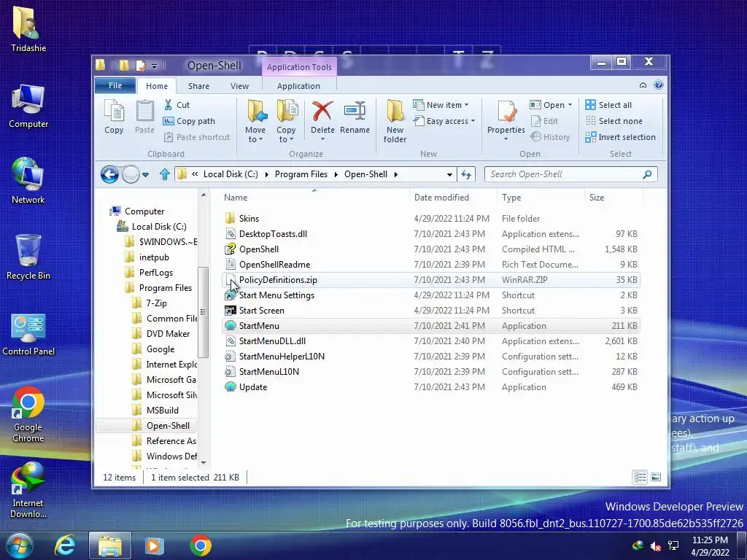
Task: Sort files by the Size column
Action: click(x=597, y=197)
